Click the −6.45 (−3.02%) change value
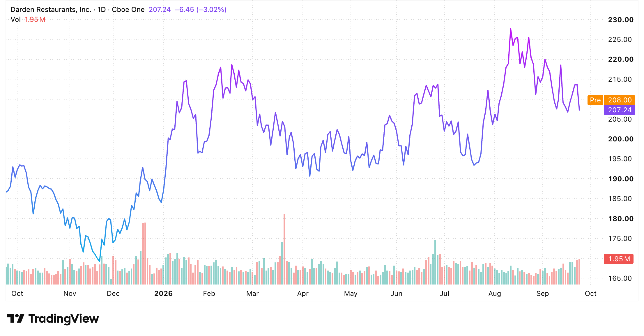The height and width of the screenshot is (336, 644). coord(201,10)
